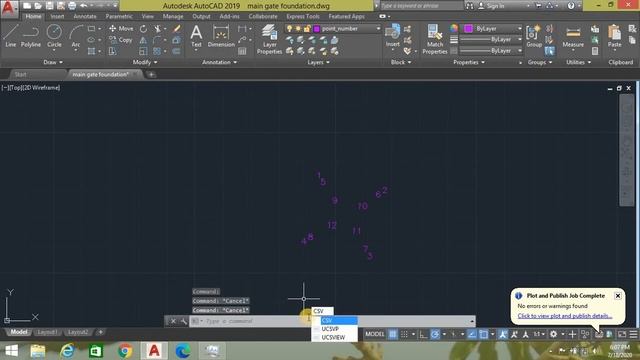This screenshot has height=360, width=640.
Task: Click the status bar customization menu icon
Action: tap(633, 334)
